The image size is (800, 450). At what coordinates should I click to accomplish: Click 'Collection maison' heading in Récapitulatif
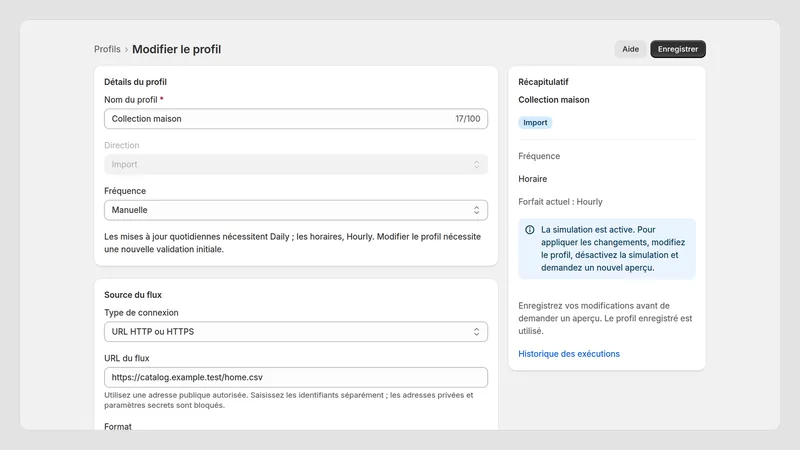[554, 100]
